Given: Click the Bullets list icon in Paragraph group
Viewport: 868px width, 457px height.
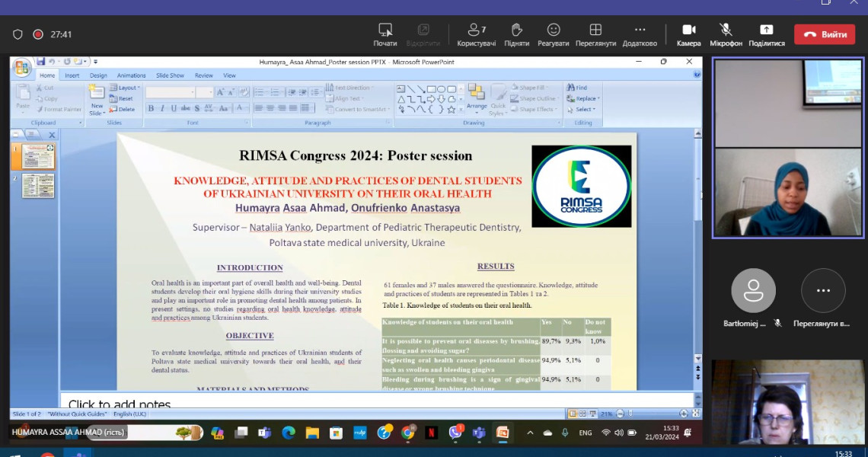Looking at the screenshot, I should point(260,92).
